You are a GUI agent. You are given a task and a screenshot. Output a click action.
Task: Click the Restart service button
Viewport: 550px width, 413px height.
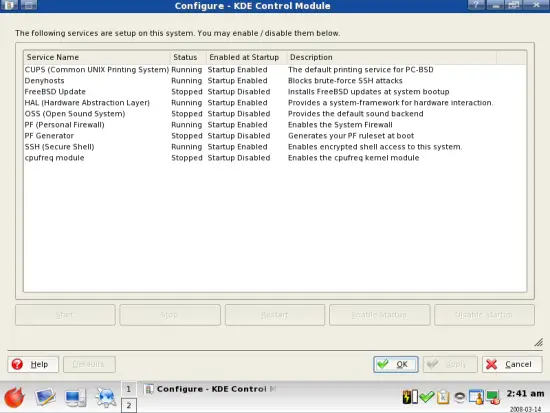click(275, 315)
